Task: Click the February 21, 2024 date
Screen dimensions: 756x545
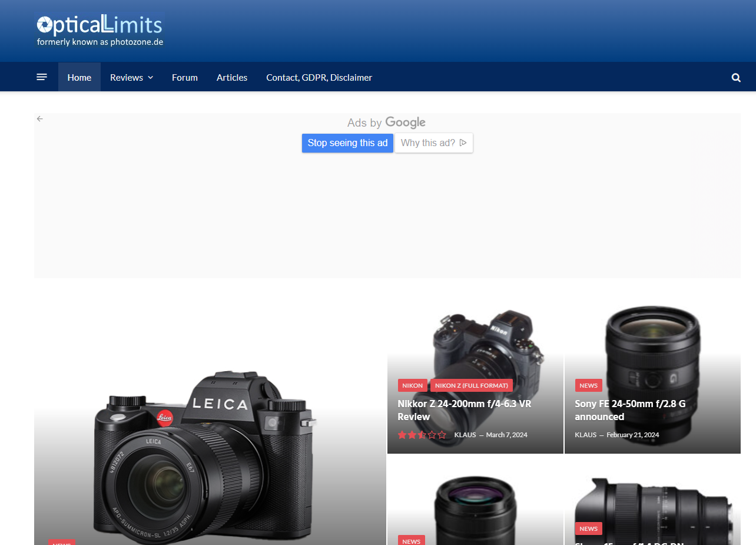Action: coord(633,435)
